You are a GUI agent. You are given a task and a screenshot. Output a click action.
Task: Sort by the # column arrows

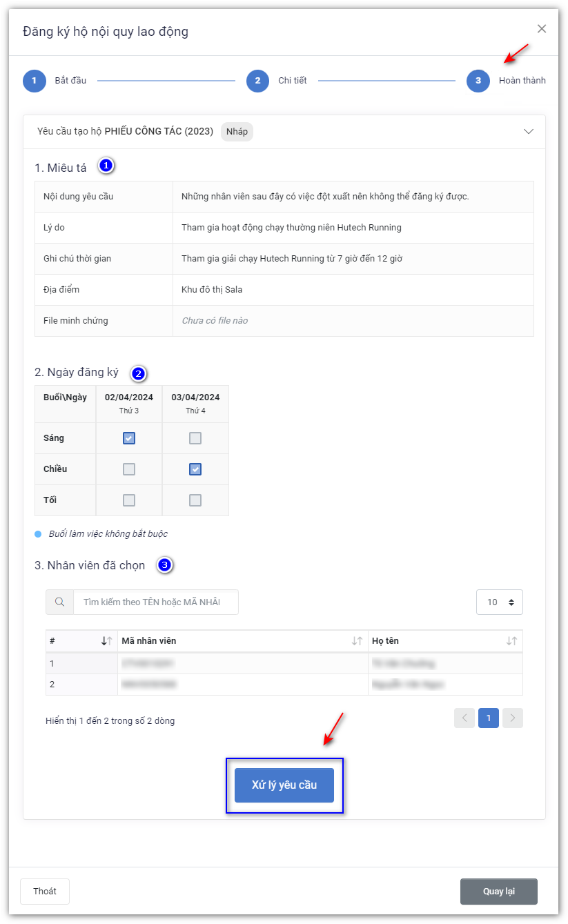click(x=106, y=641)
